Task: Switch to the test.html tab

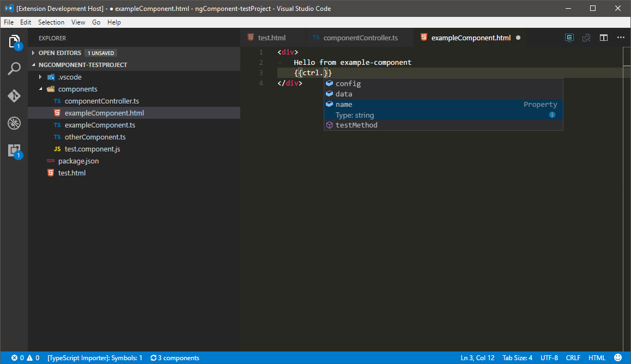Action: tap(272, 38)
